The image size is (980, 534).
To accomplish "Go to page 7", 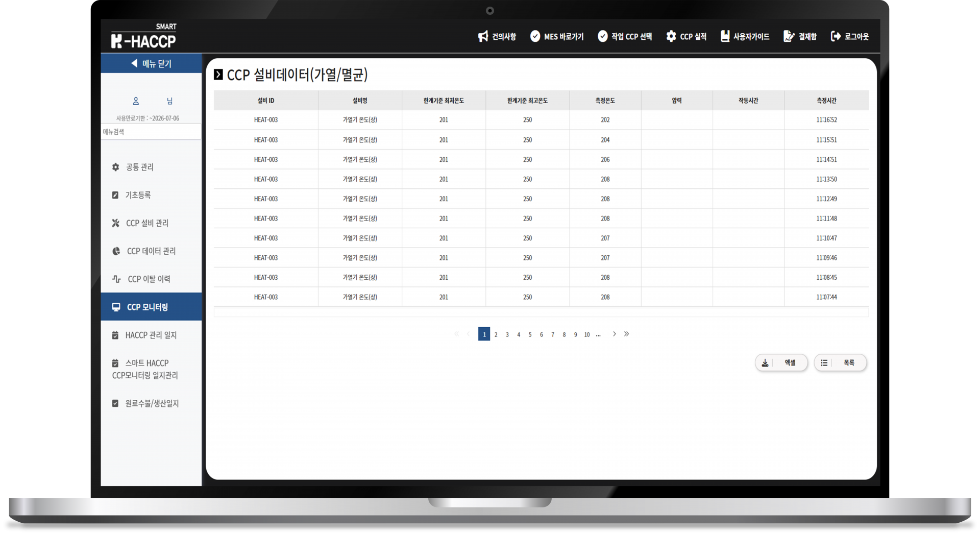I will (x=553, y=334).
